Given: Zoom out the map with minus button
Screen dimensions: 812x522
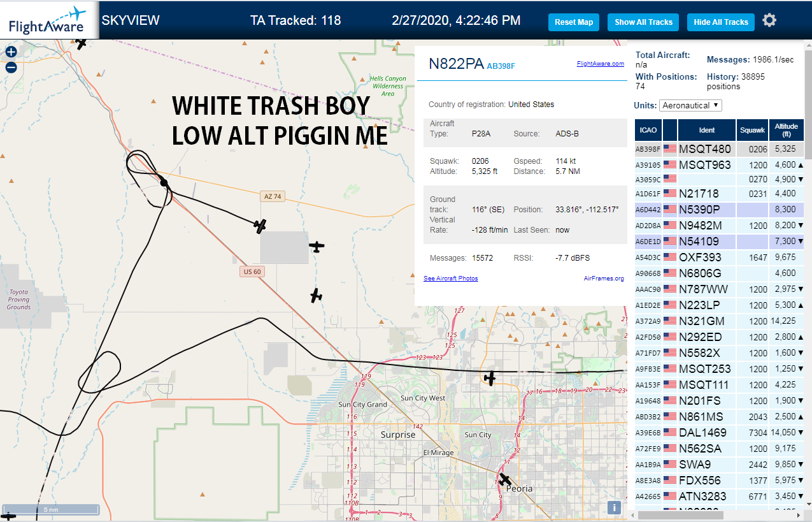Looking at the screenshot, I should pos(11,68).
